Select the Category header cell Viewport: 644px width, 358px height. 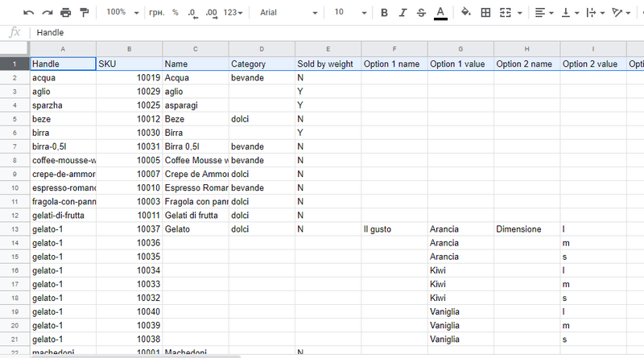(262, 64)
